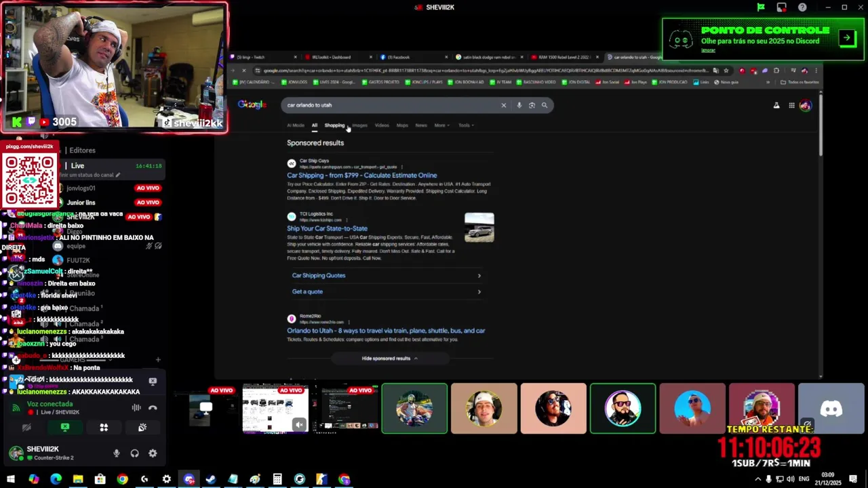This screenshot has width=868, height=488.
Task: Click the green flag checkpoint icon
Action: click(x=761, y=7)
